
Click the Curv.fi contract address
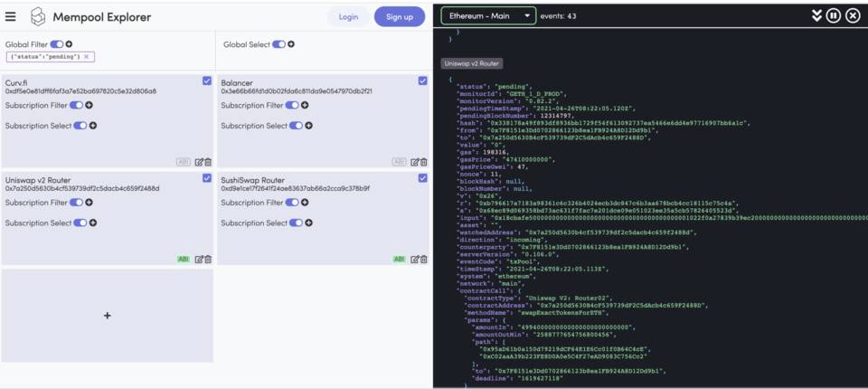click(80, 91)
